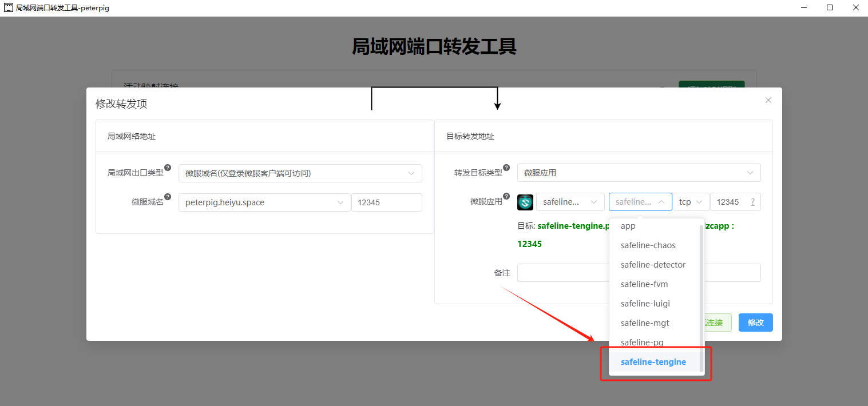The width and height of the screenshot is (868, 406).
Task: Close the 修改转发项 dialog with X
Action: [x=768, y=100]
